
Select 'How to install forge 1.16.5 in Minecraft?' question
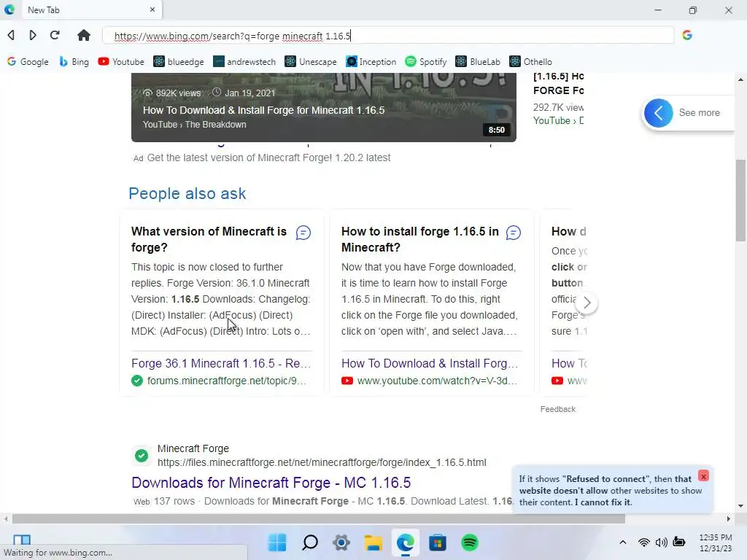tap(420, 239)
